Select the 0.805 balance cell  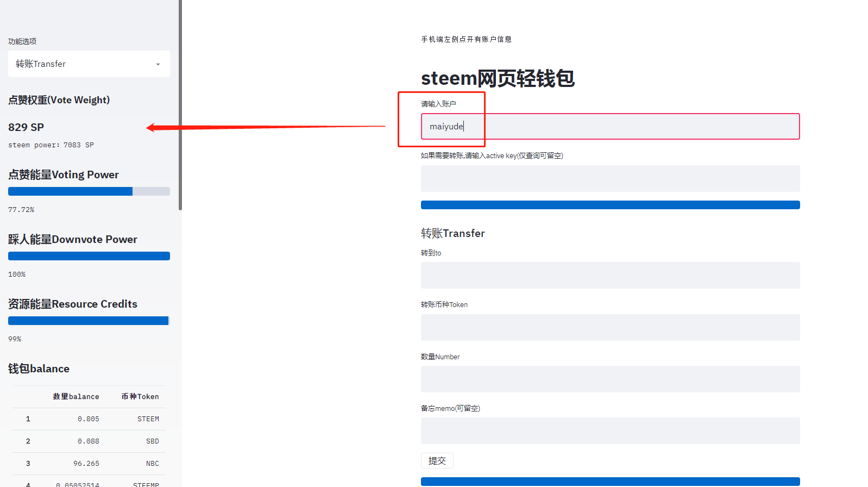click(x=89, y=419)
